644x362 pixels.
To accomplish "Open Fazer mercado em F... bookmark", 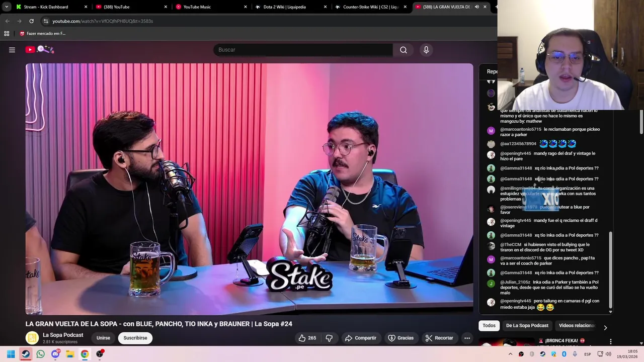I will coord(42,34).
